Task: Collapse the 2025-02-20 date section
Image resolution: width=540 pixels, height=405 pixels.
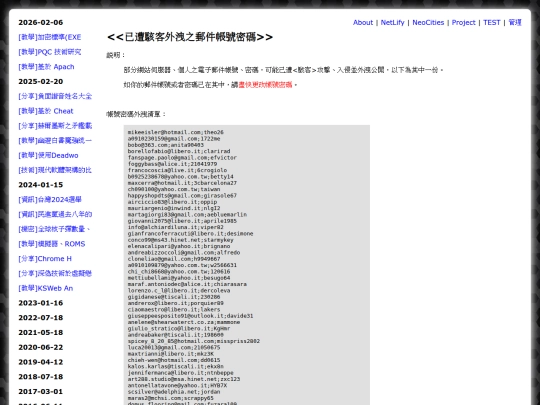Action: coord(41,82)
